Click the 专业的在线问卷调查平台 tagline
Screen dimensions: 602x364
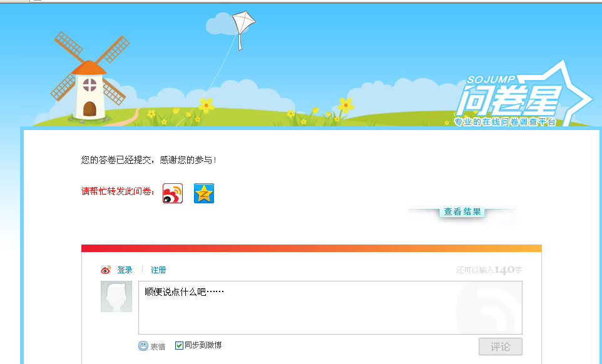point(505,122)
